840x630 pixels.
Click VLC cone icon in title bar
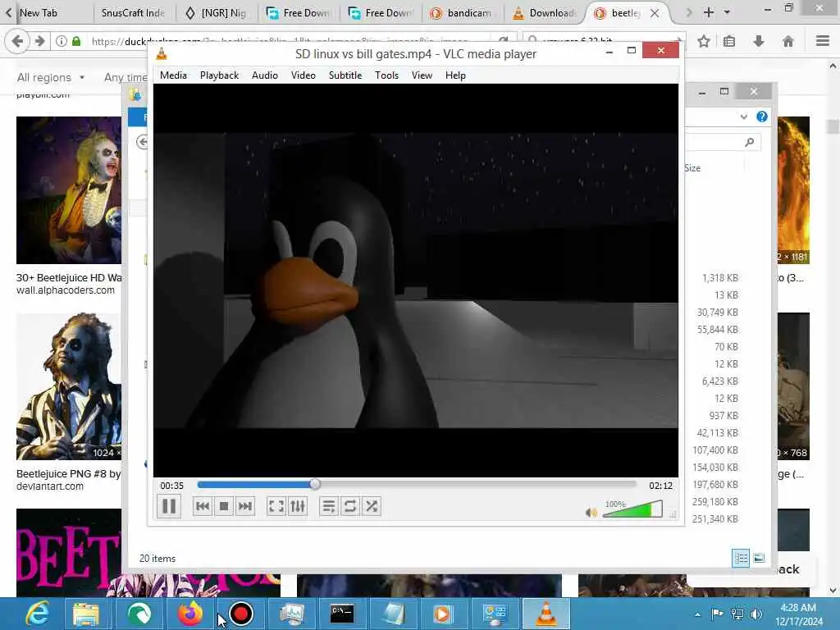pos(162,53)
